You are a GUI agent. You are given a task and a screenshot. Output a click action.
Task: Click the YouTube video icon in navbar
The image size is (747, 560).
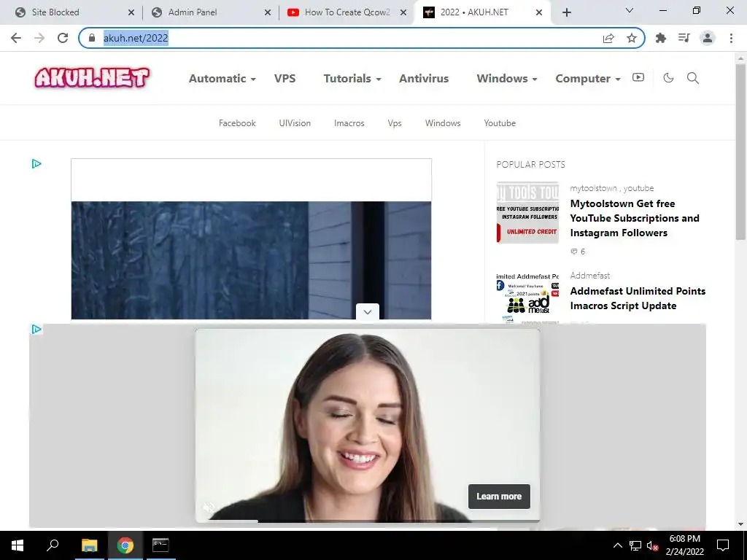point(638,77)
